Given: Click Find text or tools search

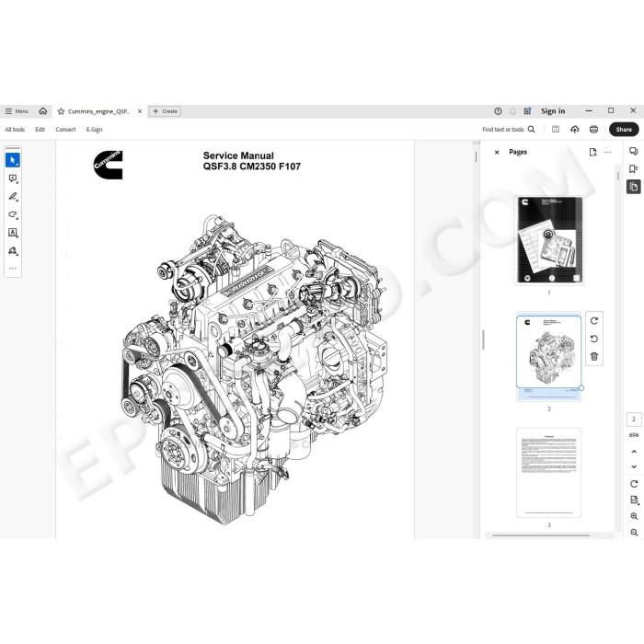Looking at the screenshot, I should pos(509,130).
